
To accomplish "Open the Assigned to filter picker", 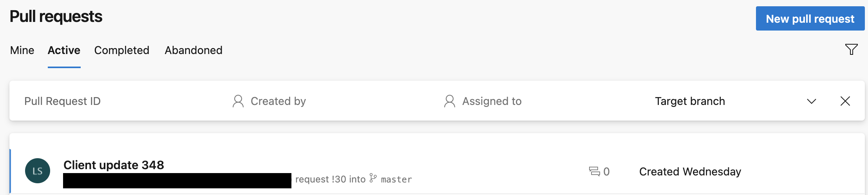I will coord(492,101).
